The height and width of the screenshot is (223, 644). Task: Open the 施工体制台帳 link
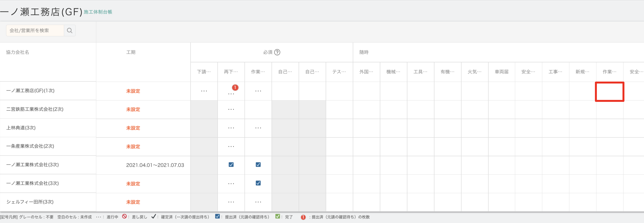coord(98,12)
